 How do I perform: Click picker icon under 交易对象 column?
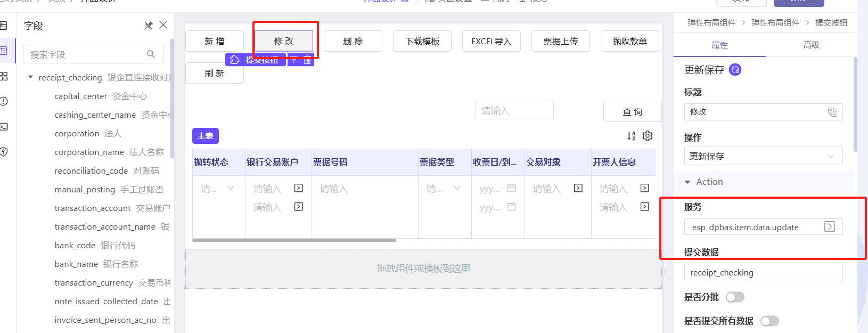tap(578, 188)
